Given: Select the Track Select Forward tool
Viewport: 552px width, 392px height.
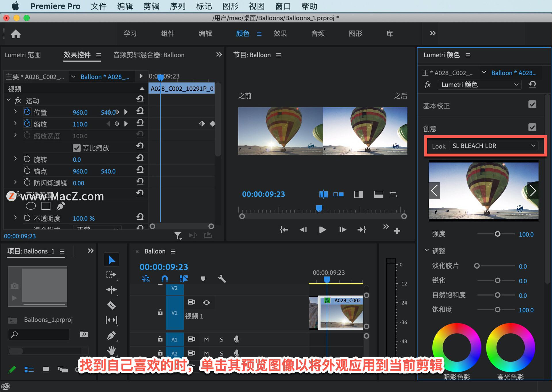Looking at the screenshot, I should [x=111, y=275].
